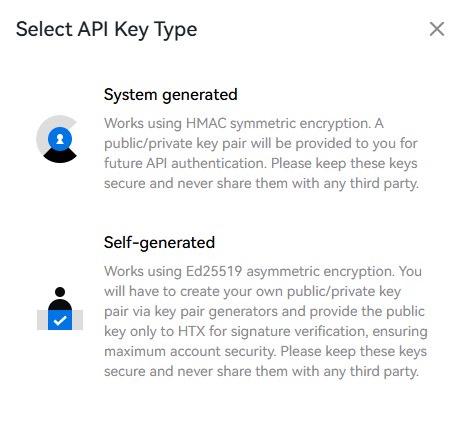Select the Ed25519 asymmetric encryption description
The image size is (466, 423).
pyautogui.click(x=266, y=321)
